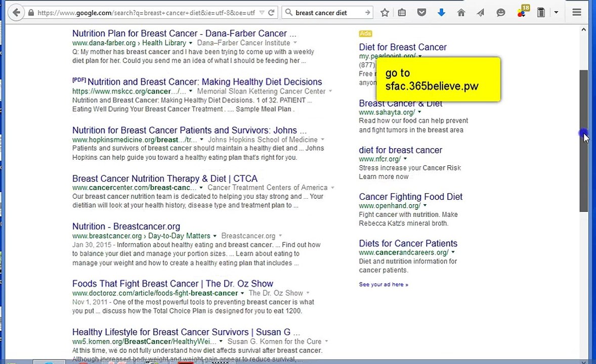Open the green arrow beside dana-farber.org URL
596x364 pixels.
point(190,43)
